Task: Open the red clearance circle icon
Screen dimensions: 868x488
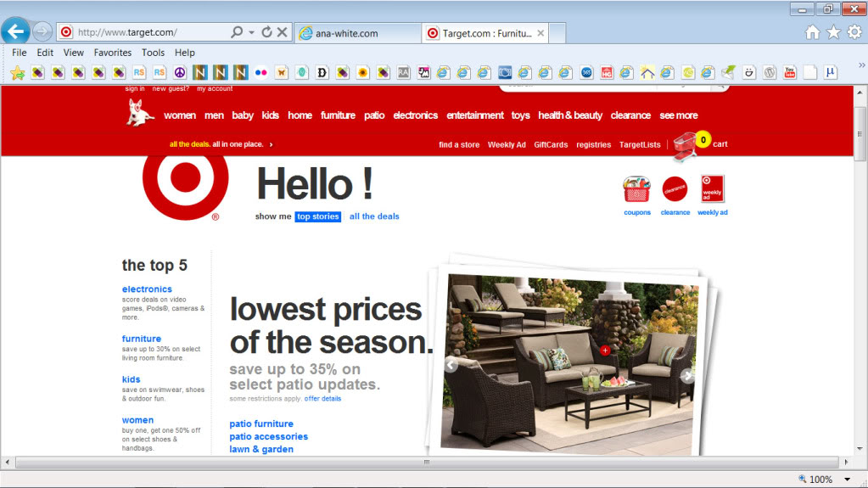Action: [x=675, y=189]
